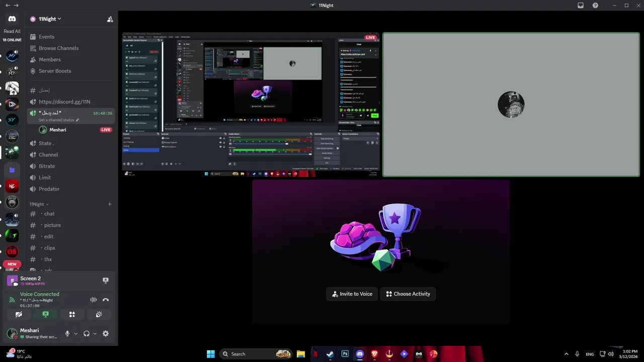Screen dimensions: 644x362
Task: Select the chat text channel
Action: coord(71,214)
